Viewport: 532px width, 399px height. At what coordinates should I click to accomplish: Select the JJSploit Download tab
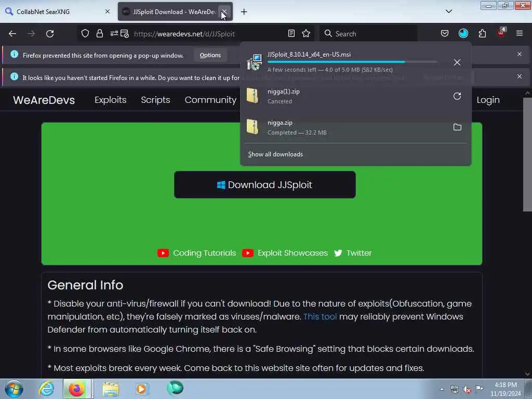click(x=175, y=11)
